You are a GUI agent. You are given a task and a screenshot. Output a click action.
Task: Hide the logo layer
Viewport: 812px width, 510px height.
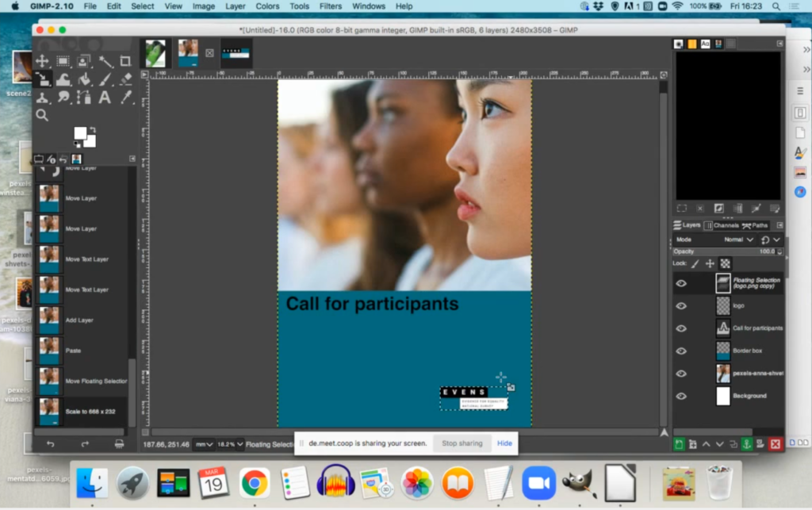(681, 306)
